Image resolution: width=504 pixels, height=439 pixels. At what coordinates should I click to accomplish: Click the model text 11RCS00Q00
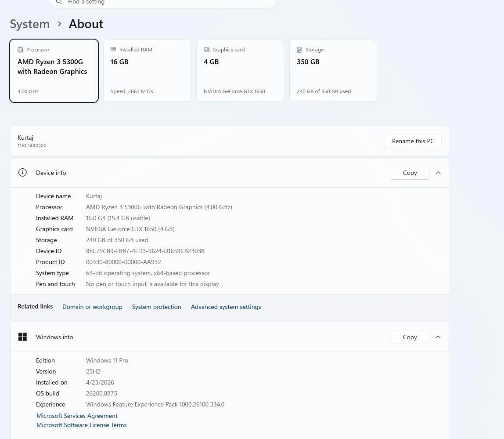point(32,145)
